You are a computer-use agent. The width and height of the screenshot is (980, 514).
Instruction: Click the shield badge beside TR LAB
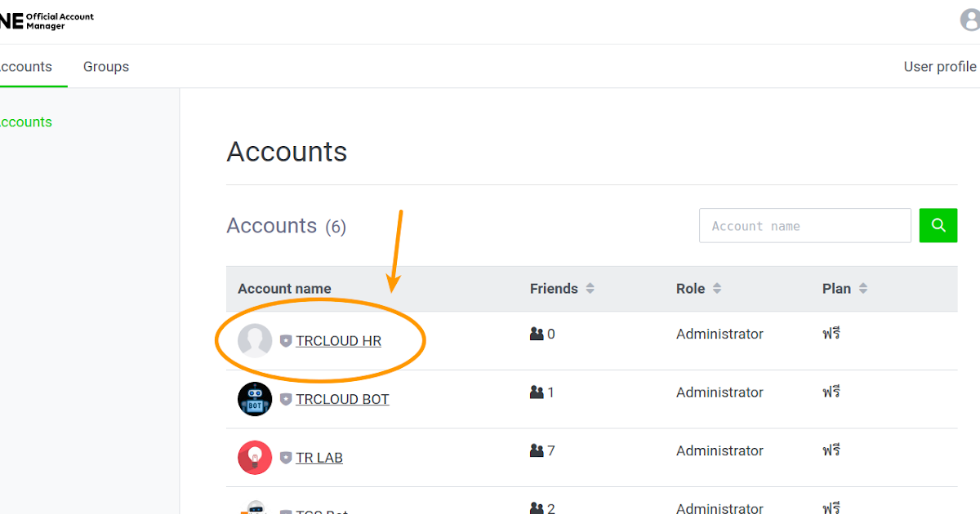(x=285, y=458)
